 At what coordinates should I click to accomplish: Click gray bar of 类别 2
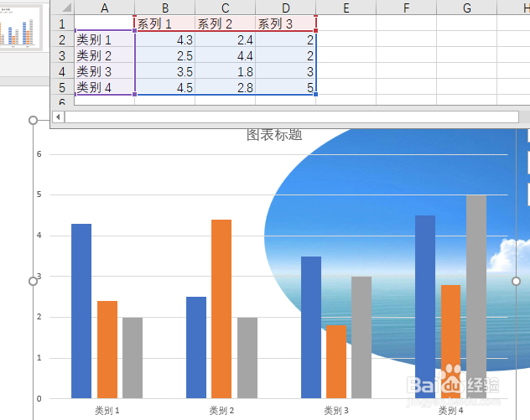click(x=247, y=358)
